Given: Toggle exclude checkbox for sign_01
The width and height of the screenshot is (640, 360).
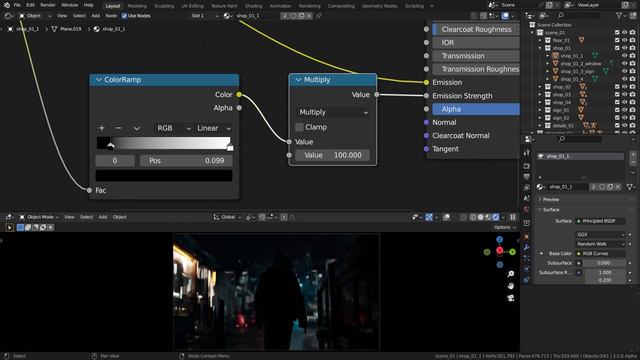Looking at the screenshot, I should pos(617,110).
